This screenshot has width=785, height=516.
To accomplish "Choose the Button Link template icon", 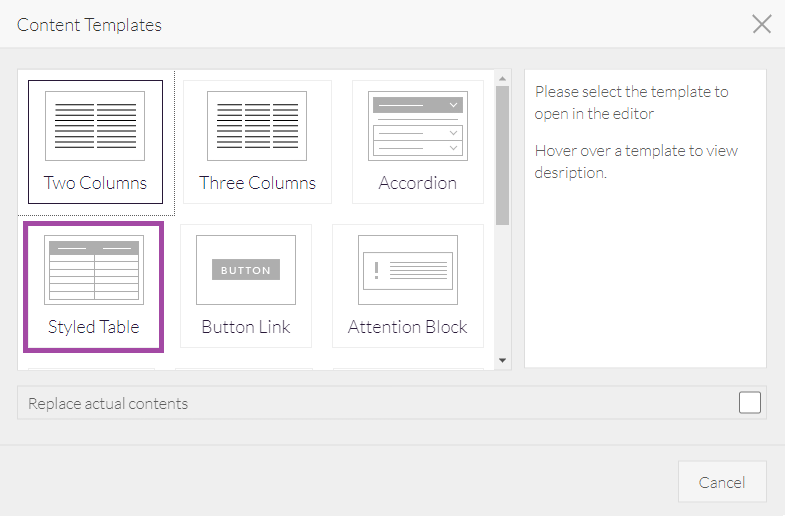I will tap(245, 270).
